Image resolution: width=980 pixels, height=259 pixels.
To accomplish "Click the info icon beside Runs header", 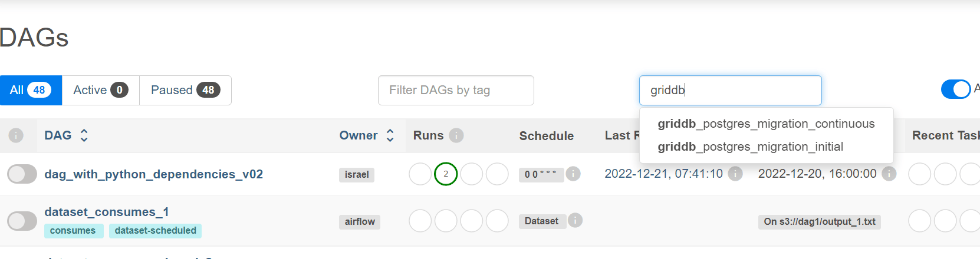I will [456, 135].
